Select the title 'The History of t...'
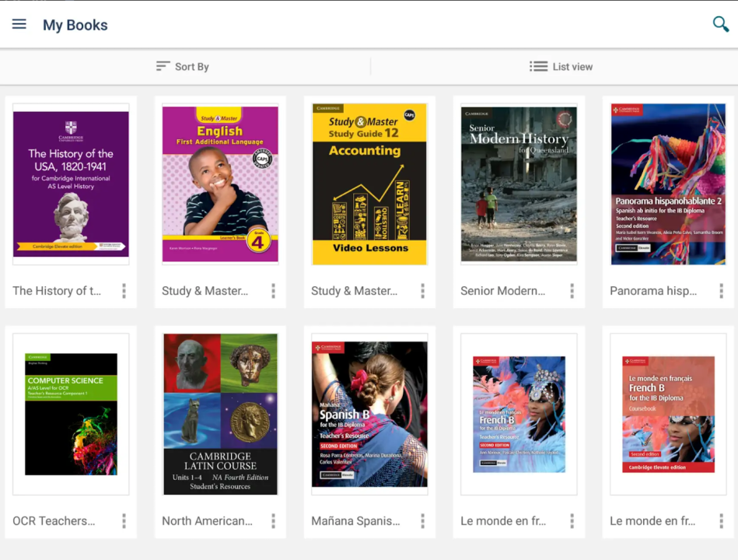The height and width of the screenshot is (560, 738). [x=57, y=291]
